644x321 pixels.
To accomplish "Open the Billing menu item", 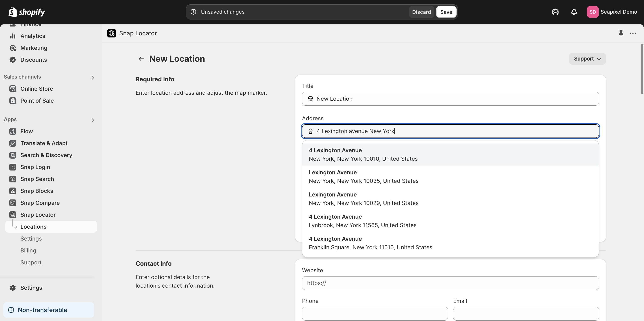I will pyautogui.click(x=28, y=250).
